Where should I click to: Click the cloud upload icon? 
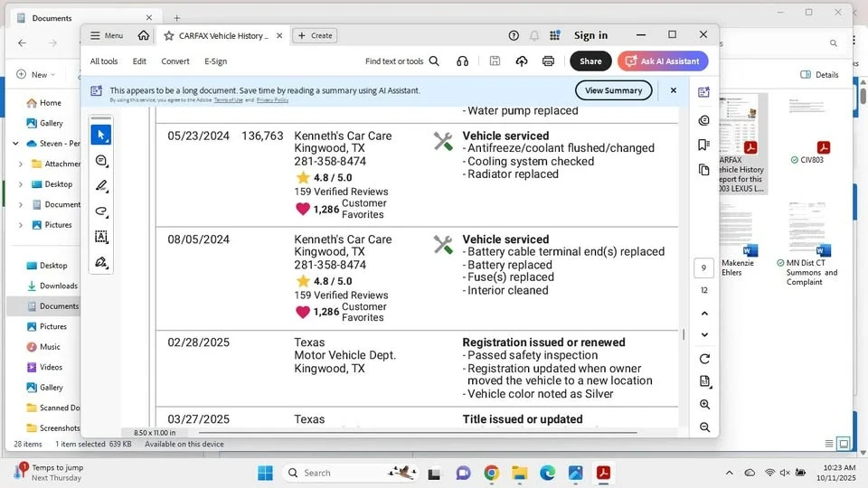522,61
